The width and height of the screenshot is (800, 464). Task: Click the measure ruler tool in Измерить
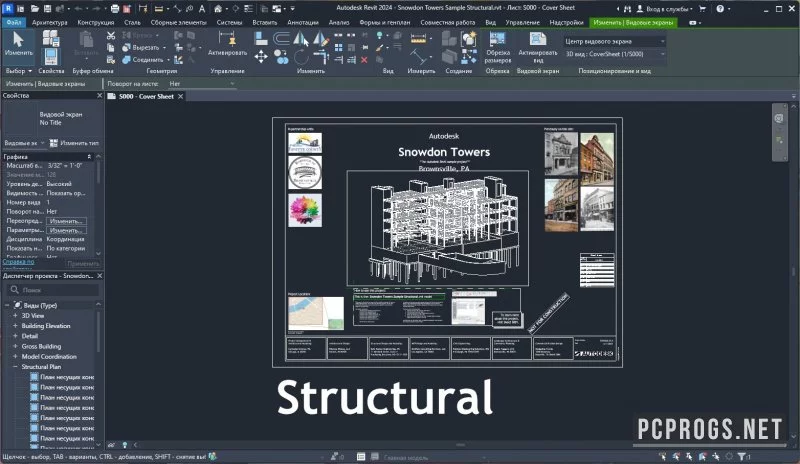coord(418,38)
